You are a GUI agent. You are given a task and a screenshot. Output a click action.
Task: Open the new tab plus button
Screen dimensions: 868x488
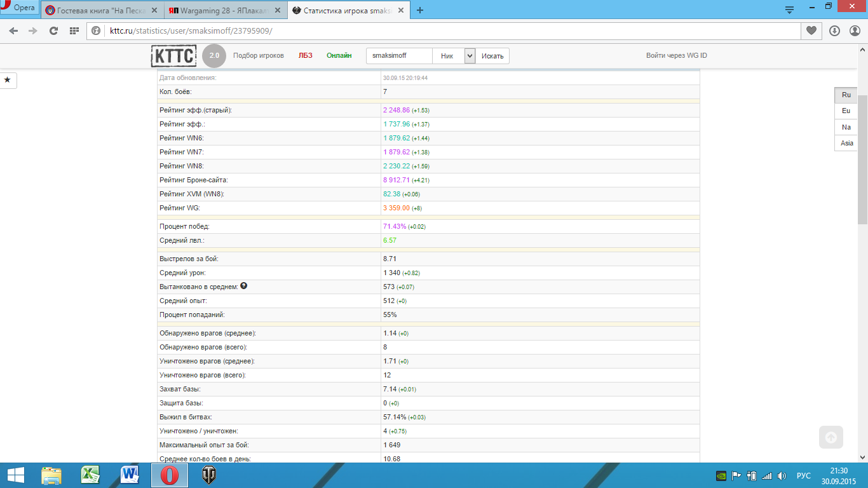click(x=419, y=10)
